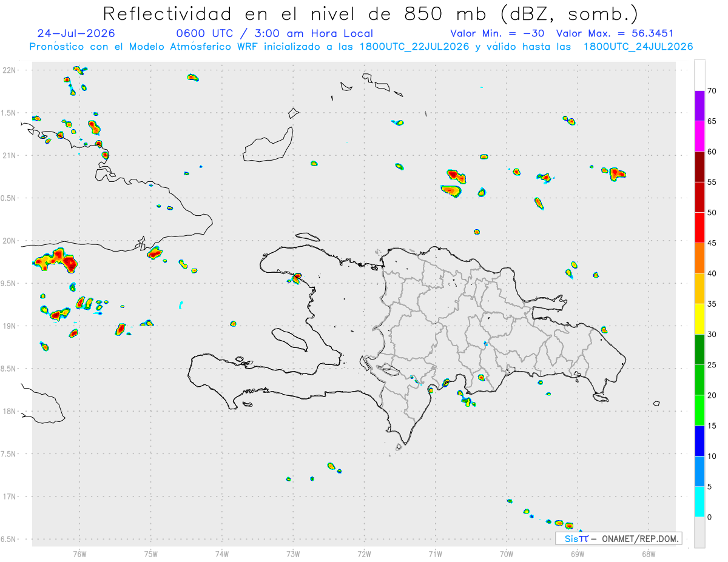Click the '1800UTC_22JUL2026' initialization time
Viewport: 728px width, 562px height.
pyautogui.click(x=415, y=47)
